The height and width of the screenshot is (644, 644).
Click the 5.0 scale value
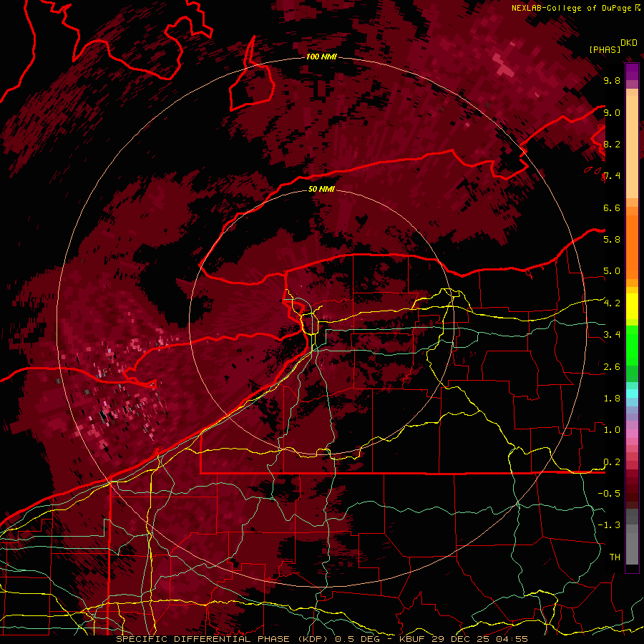pos(612,271)
